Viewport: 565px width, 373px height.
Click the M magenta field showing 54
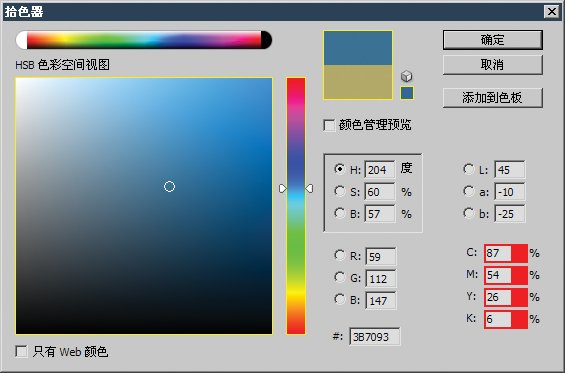click(498, 275)
